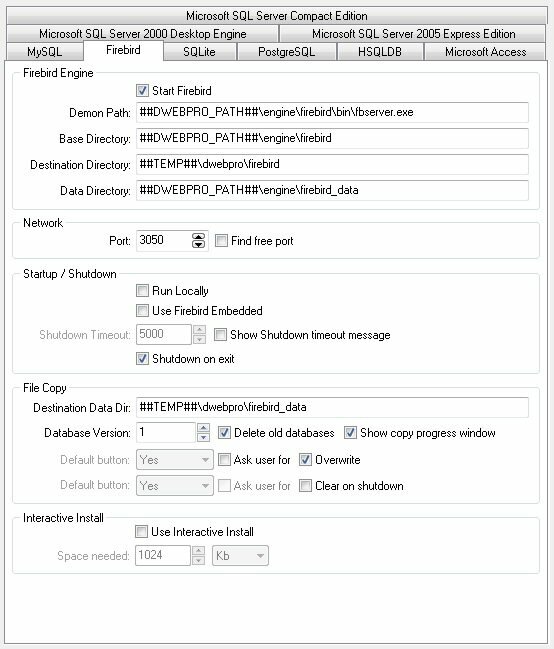Screen dimensions: 554x649
Task: Decrement Database Version spinner down arrow
Action: tap(203, 437)
